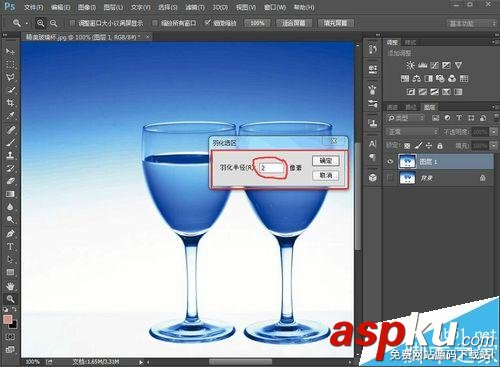
Task: Select the Rectangle shape tool
Action: pyautogui.click(x=10, y=272)
